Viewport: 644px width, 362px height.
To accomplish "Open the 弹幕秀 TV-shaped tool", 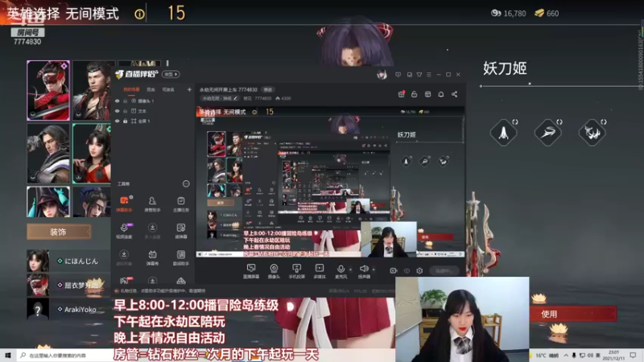I will (152, 257).
